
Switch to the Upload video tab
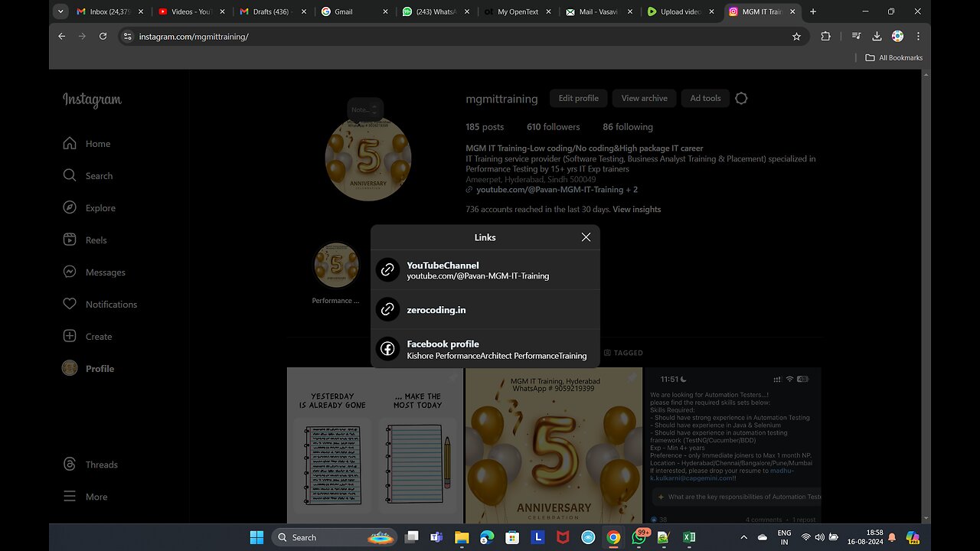[x=681, y=11]
